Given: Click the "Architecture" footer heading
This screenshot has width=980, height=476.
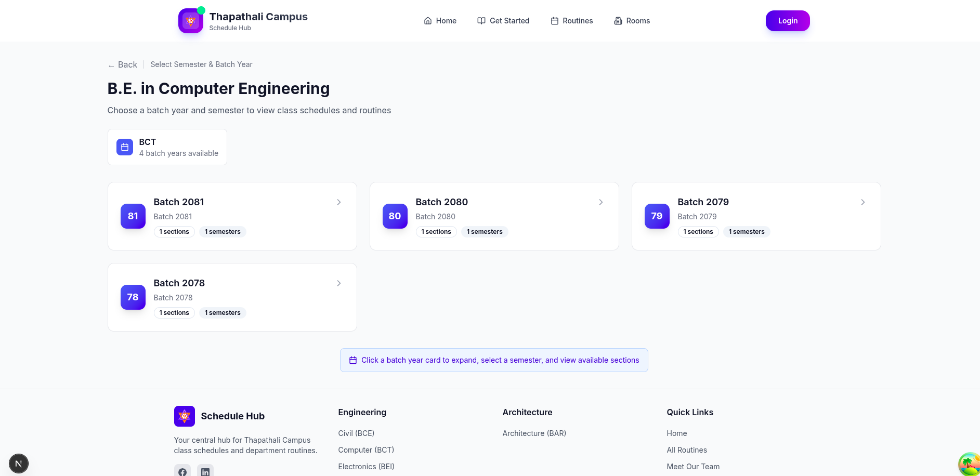Looking at the screenshot, I should 527,412.
